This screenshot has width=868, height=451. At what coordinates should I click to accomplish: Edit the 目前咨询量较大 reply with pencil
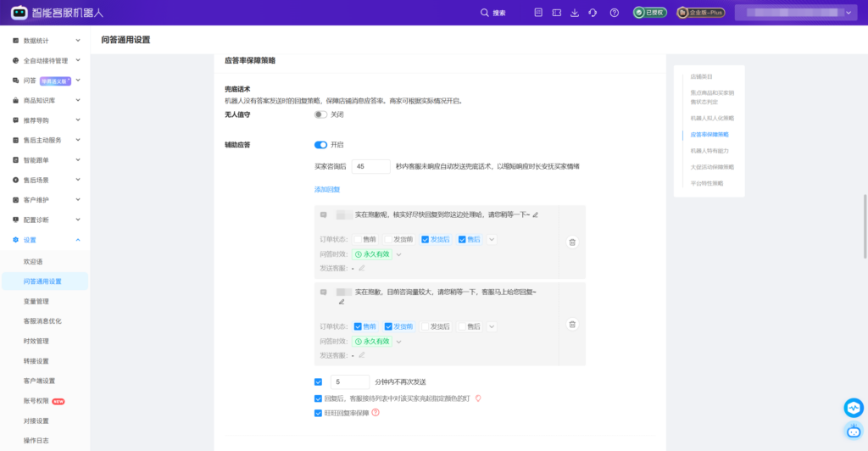(x=342, y=302)
